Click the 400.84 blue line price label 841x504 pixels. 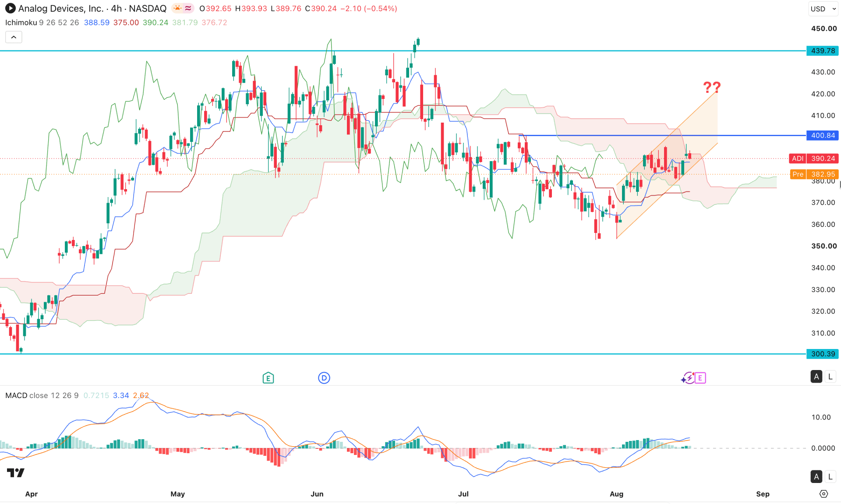[823, 135]
